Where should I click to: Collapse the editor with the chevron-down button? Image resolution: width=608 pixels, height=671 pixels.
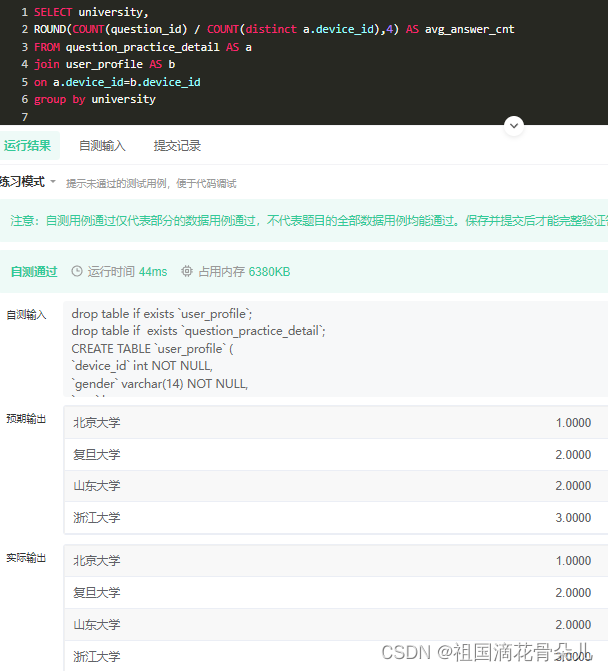point(514,126)
